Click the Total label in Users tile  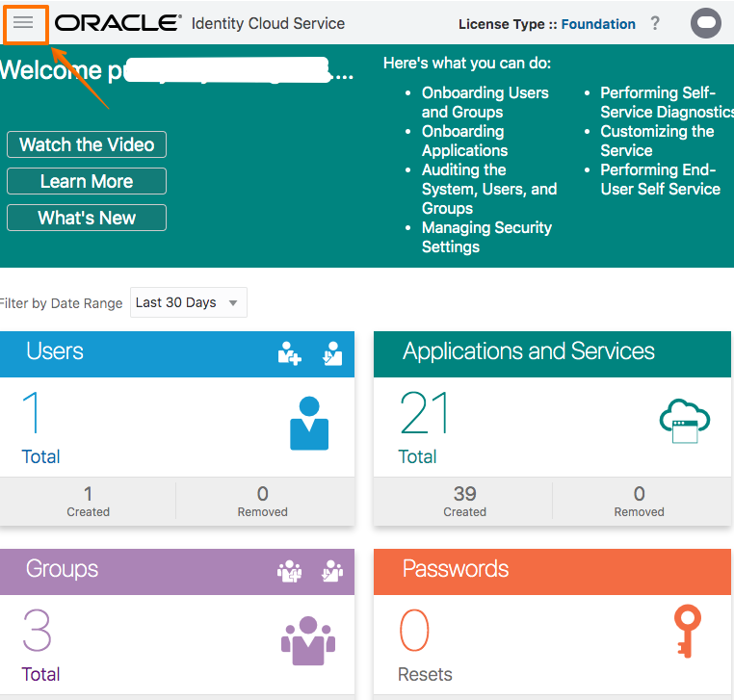pyautogui.click(x=40, y=456)
